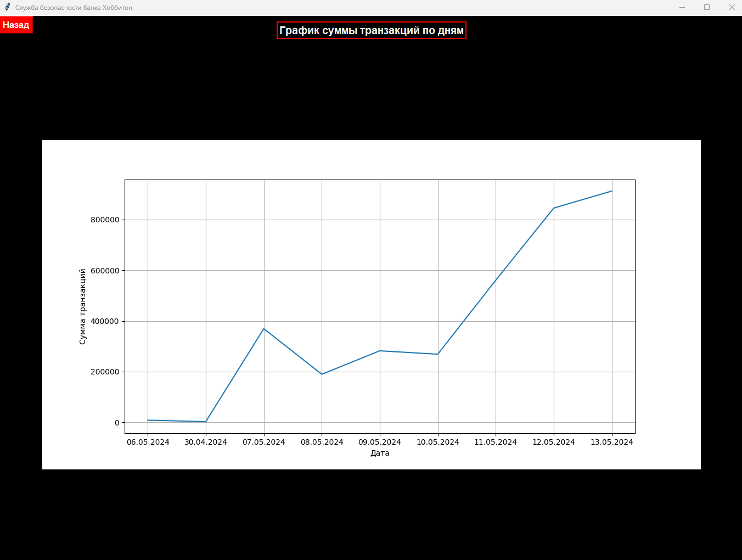
Task: Minimize the application window
Action: click(x=682, y=7)
